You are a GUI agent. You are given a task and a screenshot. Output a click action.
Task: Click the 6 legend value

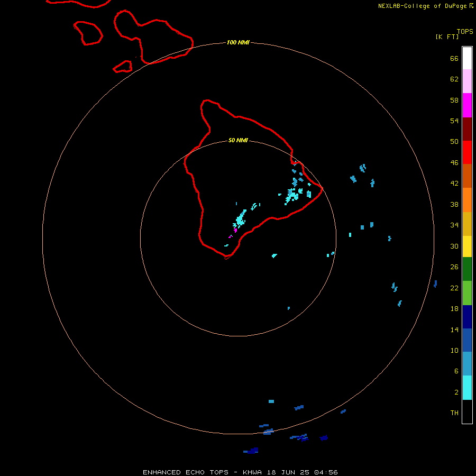coord(456,371)
